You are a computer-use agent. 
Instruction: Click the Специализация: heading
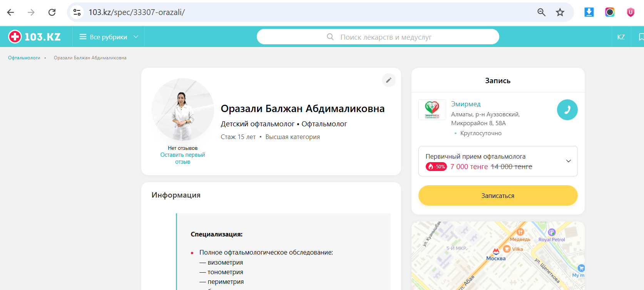217,234
